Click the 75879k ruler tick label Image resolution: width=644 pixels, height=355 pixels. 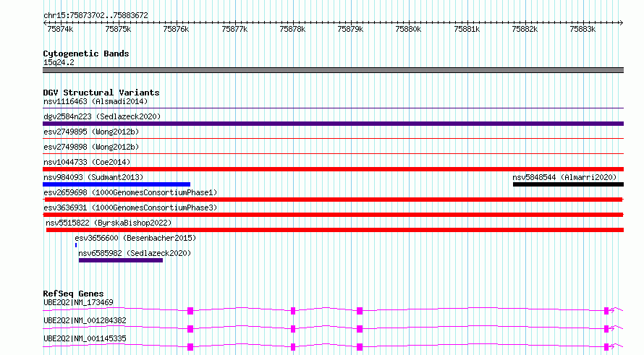point(350,29)
